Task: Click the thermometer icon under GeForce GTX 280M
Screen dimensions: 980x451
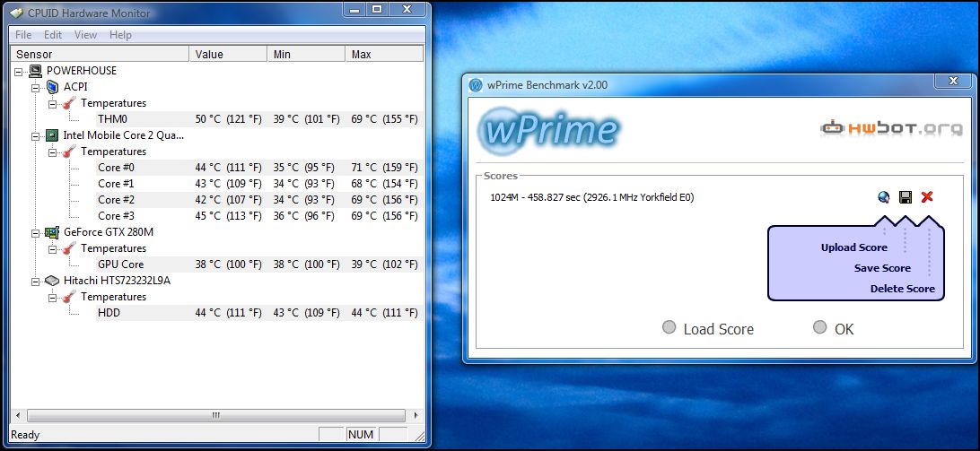Action: [69, 248]
